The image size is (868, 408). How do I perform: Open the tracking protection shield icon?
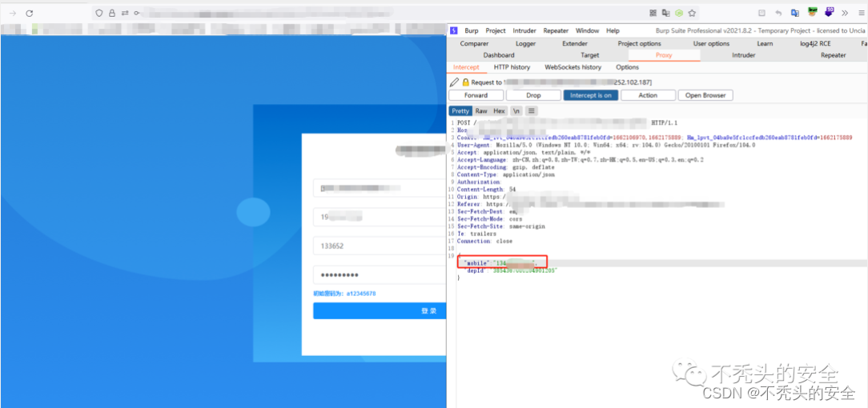(x=99, y=13)
